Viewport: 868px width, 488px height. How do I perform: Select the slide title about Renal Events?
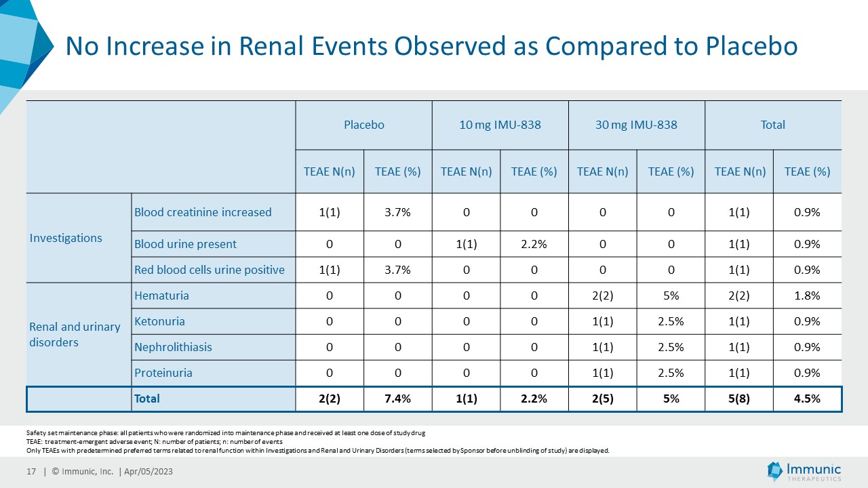tap(431, 46)
